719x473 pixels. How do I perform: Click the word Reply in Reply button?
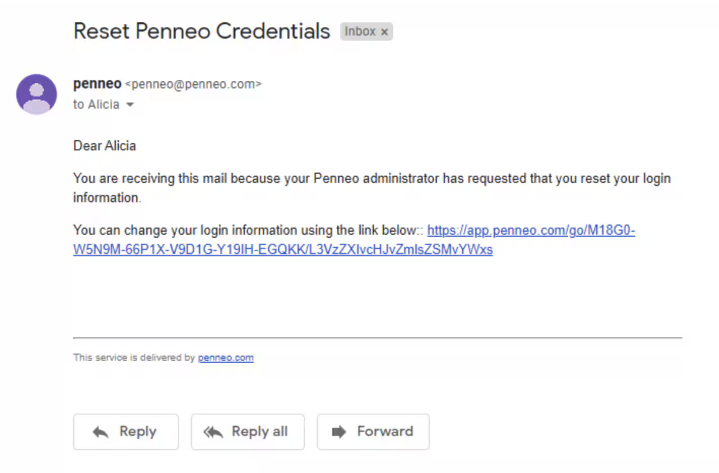tap(138, 432)
